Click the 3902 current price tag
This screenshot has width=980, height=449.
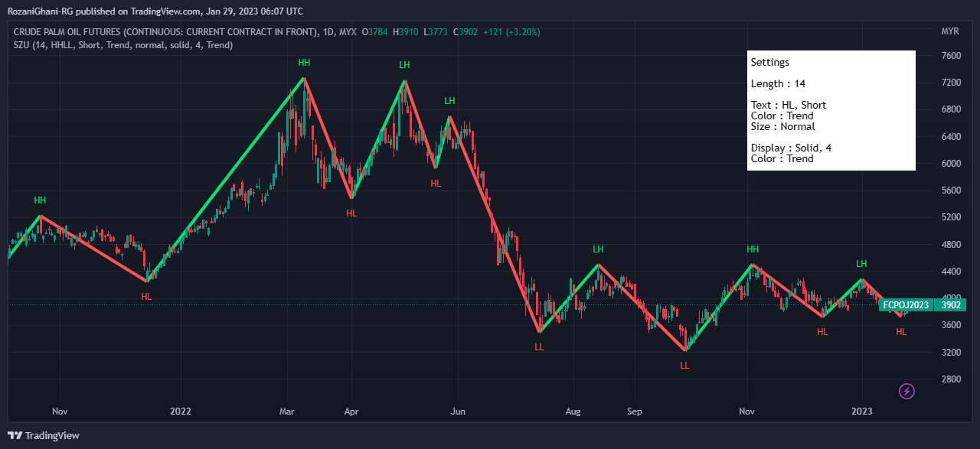click(950, 304)
